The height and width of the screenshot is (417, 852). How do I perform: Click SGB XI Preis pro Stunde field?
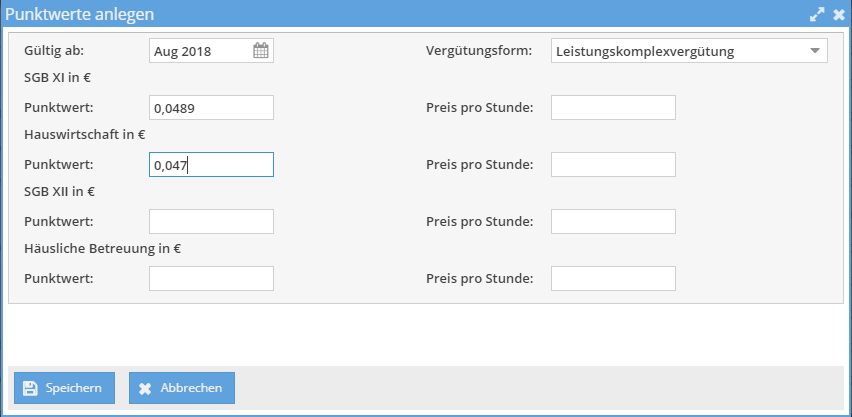pos(613,108)
